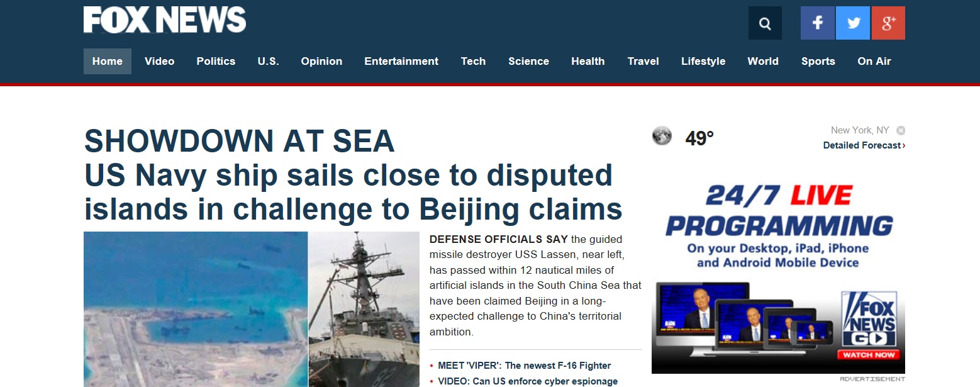Image resolution: width=980 pixels, height=387 pixels.
Task: Go to the Politics section
Action: pos(216,61)
